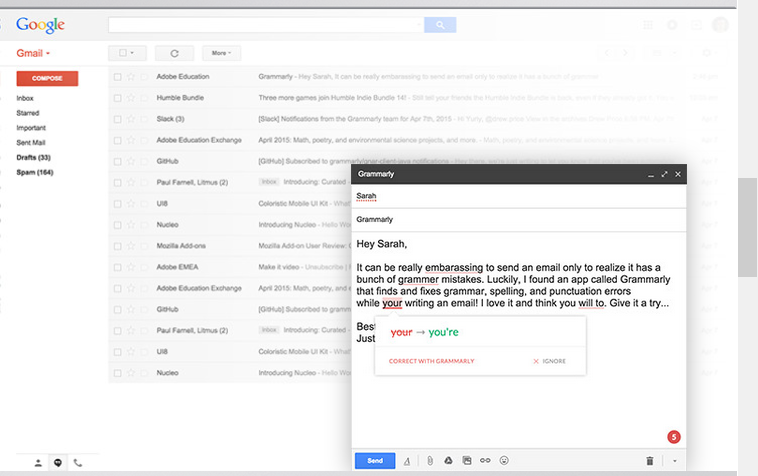Open the Gmail dropdown menu
The width and height of the screenshot is (758, 476).
click(33, 53)
